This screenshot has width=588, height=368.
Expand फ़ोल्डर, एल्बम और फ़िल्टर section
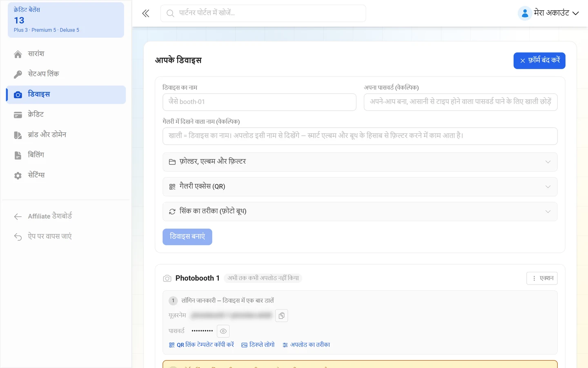(360, 162)
